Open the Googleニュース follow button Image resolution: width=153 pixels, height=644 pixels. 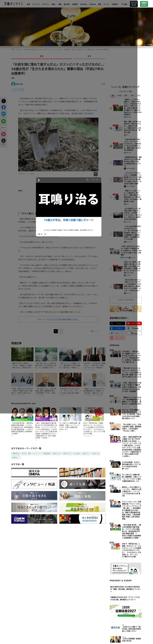point(117,333)
